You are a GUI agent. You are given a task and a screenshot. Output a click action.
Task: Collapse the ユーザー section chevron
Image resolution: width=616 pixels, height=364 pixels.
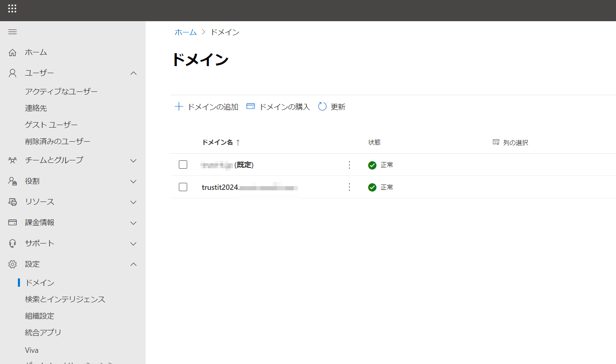point(134,73)
